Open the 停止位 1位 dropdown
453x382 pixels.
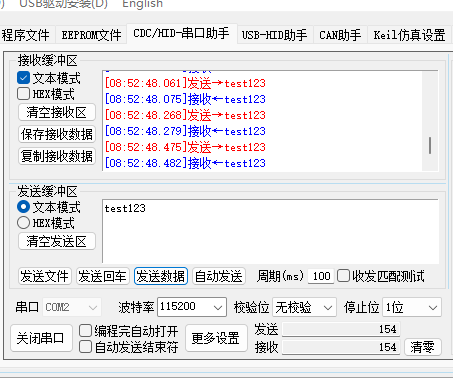click(412, 307)
